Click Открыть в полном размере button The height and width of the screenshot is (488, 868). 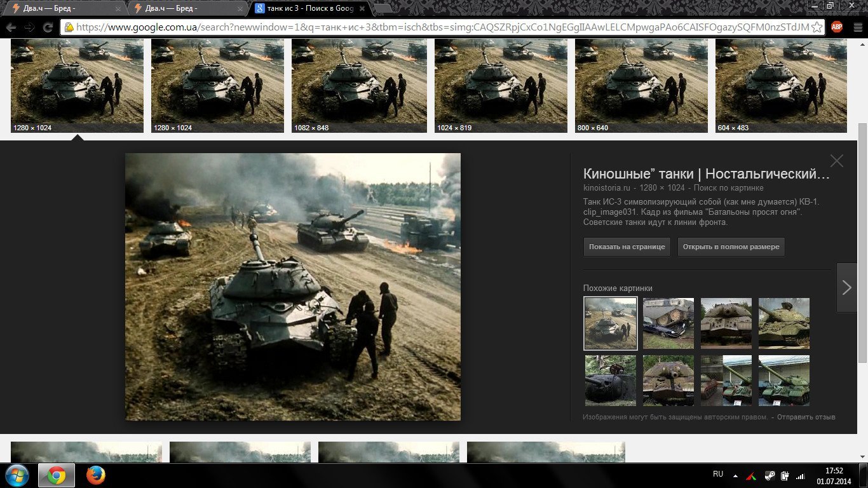(x=731, y=247)
